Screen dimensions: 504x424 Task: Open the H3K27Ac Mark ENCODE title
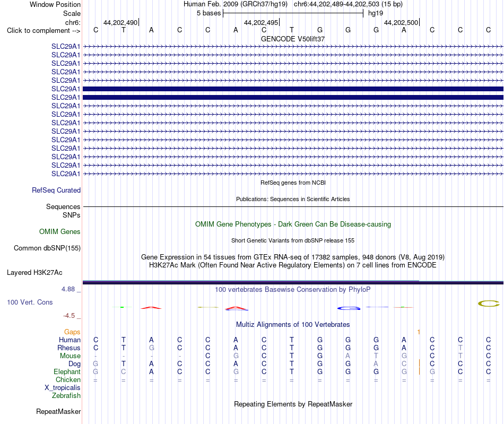[293, 265]
